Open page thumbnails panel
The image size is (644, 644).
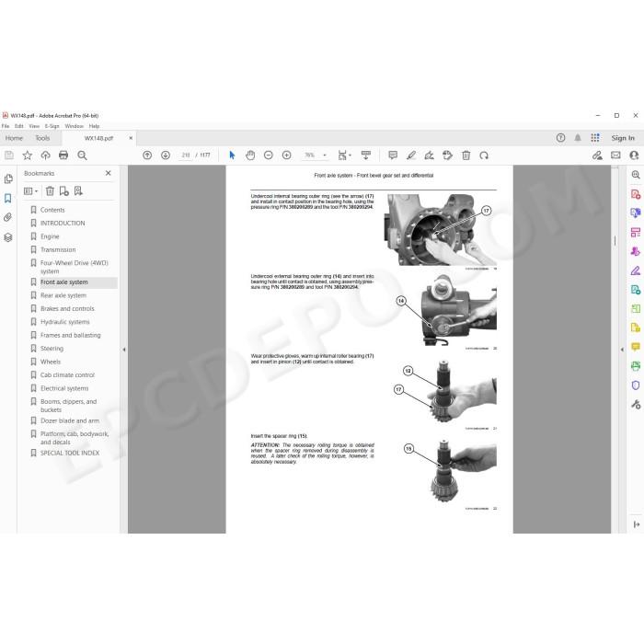(8, 179)
